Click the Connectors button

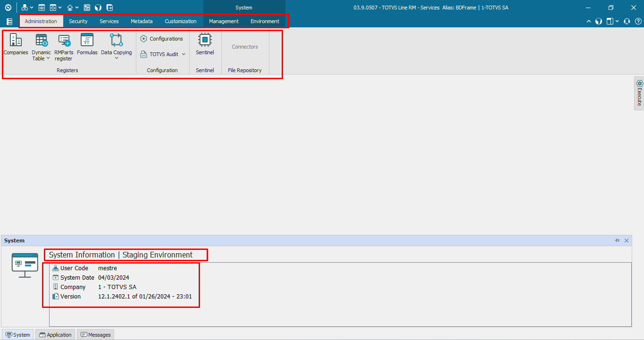click(245, 47)
